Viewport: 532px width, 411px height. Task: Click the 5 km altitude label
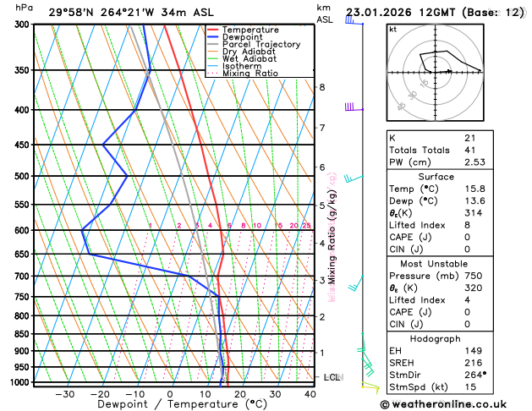pos(322,205)
